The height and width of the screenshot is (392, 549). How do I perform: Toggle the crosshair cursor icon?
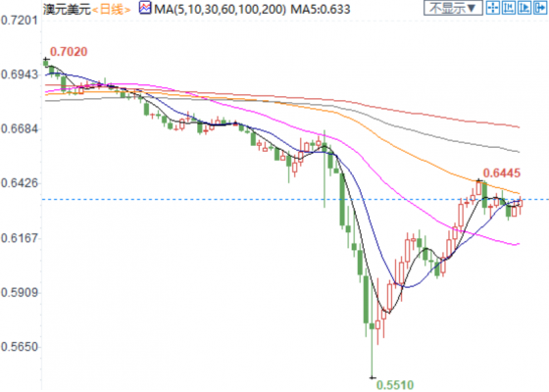pos(493,8)
